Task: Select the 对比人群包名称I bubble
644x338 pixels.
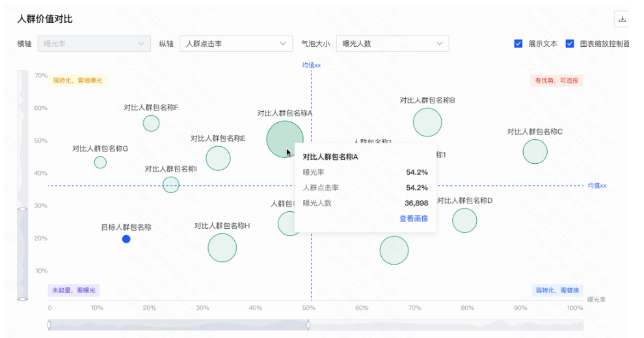Action: (171, 185)
